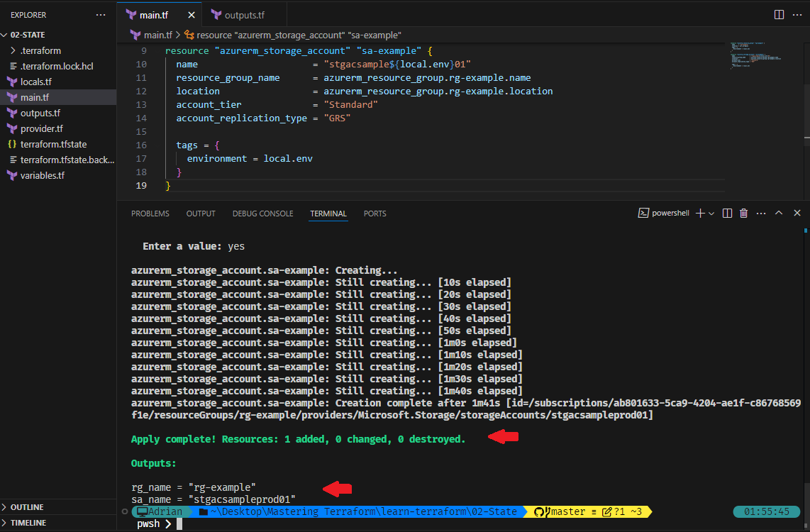Close the main.tf editor tab
This screenshot has width=810, height=532.
pyautogui.click(x=191, y=15)
